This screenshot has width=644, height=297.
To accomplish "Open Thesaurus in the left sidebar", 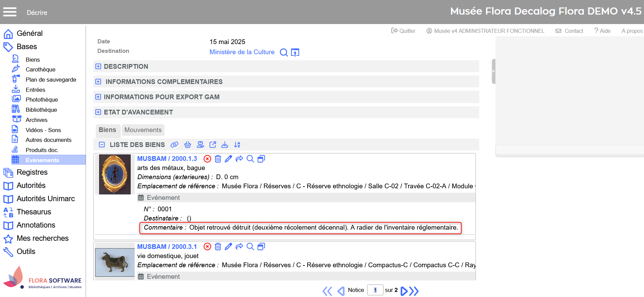I will coord(34,212).
